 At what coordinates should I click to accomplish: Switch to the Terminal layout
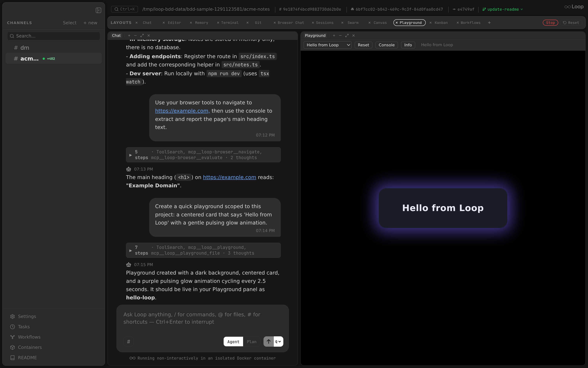tap(230, 23)
